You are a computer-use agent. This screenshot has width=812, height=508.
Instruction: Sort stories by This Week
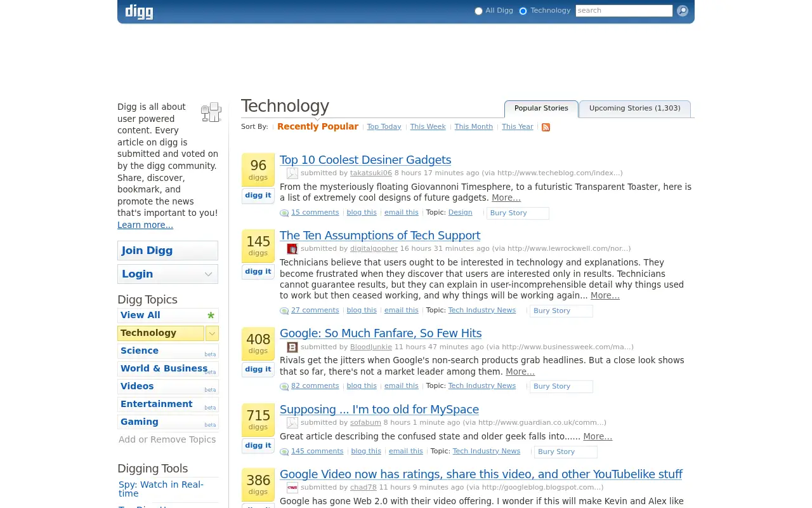click(x=428, y=127)
